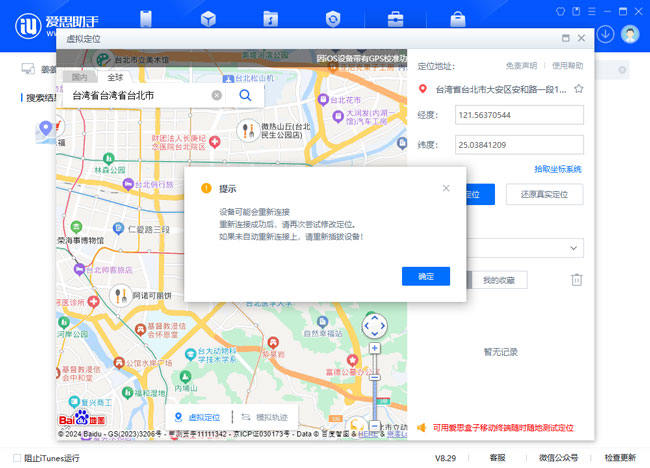This screenshot has height=468, width=650.
Task: Click the skin shirt icon in title bar
Action: 560,12
